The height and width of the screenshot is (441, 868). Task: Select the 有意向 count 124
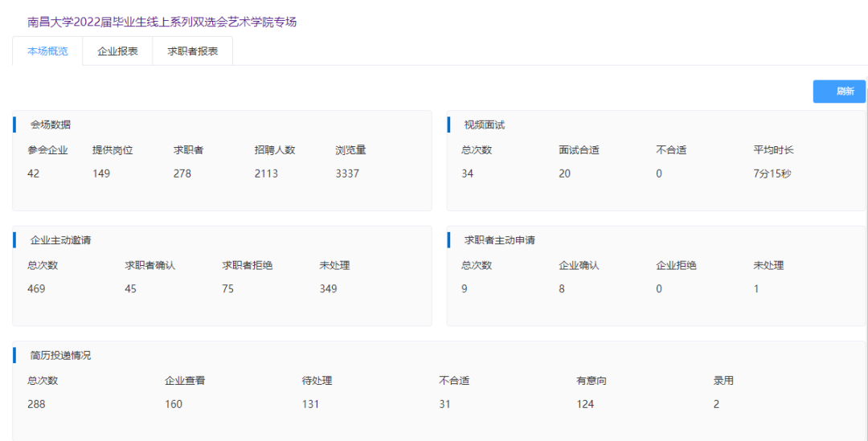[585, 404]
